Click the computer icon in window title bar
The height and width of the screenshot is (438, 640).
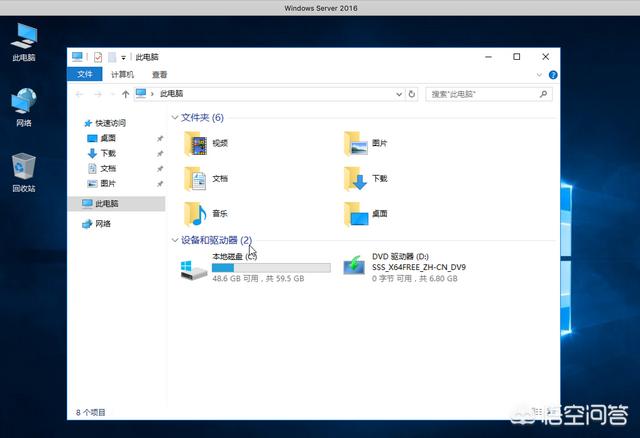point(77,57)
